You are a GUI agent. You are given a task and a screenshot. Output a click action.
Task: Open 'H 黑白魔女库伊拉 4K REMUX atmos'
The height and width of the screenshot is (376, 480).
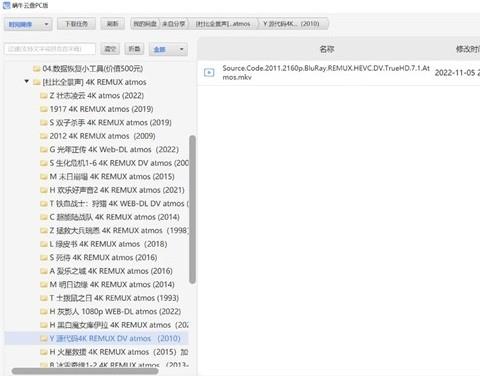119,325
